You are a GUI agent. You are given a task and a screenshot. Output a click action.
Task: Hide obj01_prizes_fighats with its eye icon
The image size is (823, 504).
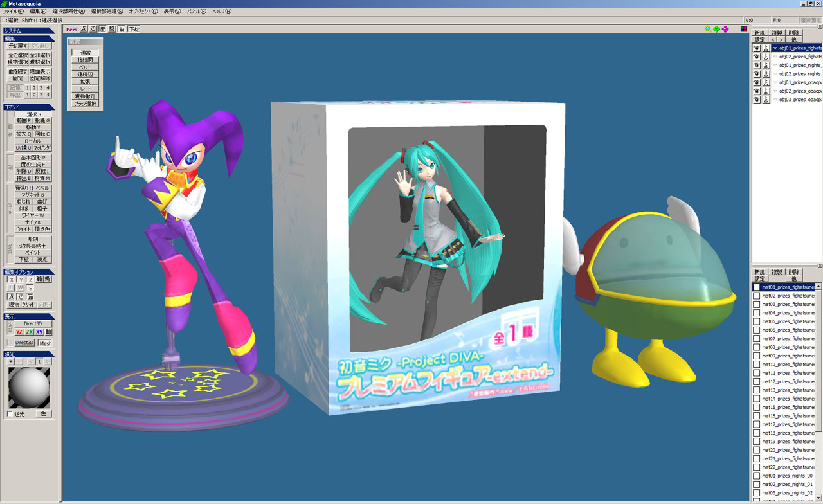(x=757, y=48)
